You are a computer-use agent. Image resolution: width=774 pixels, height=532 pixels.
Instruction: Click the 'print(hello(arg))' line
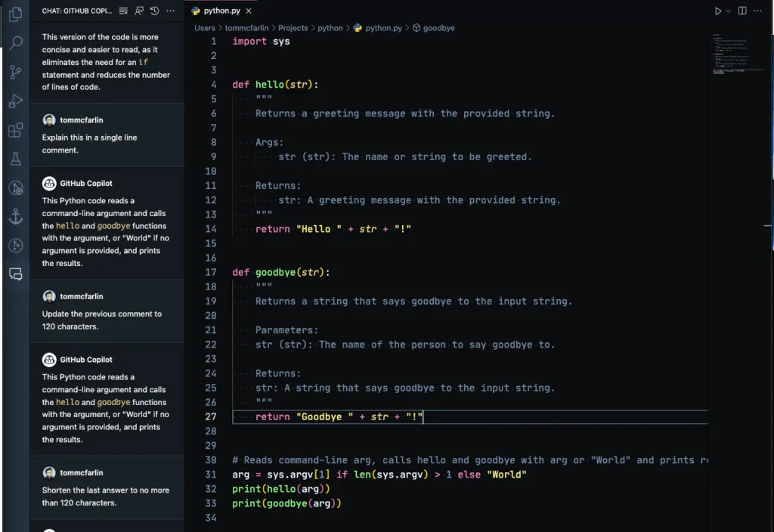coord(281,489)
